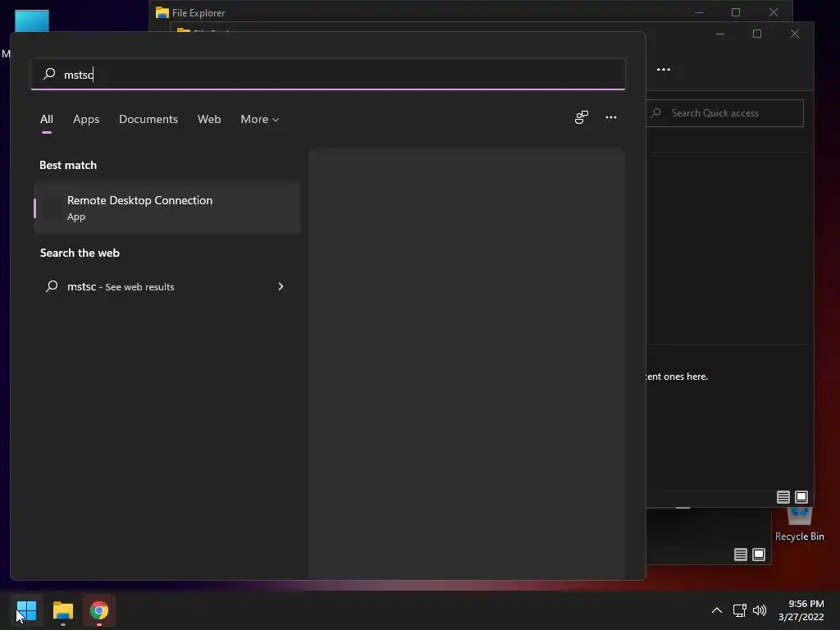
Task: Expand the More filter dropdown
Action: tap(260, 119)
